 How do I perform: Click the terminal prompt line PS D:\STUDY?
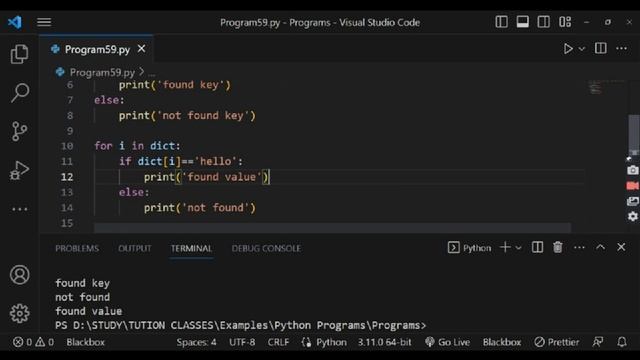[240, 325]
